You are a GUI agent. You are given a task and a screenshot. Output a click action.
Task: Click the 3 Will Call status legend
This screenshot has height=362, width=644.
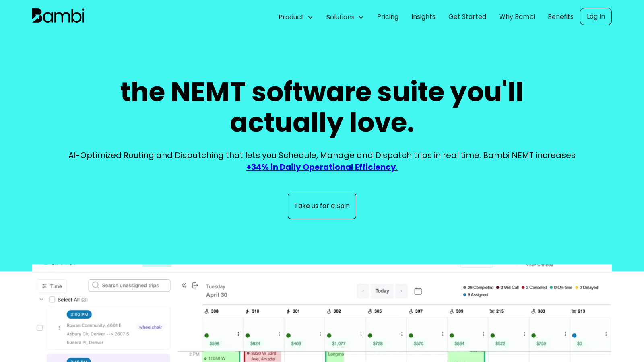[x=508, y=288]
